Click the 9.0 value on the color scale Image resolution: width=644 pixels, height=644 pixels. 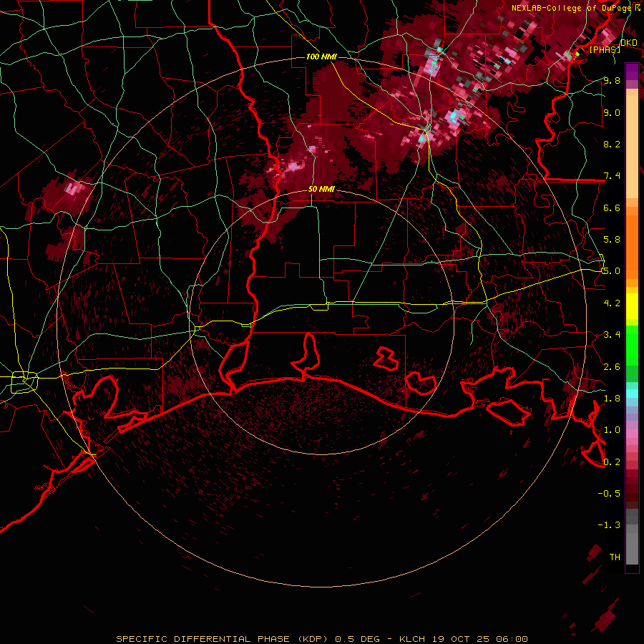point(612,113)
